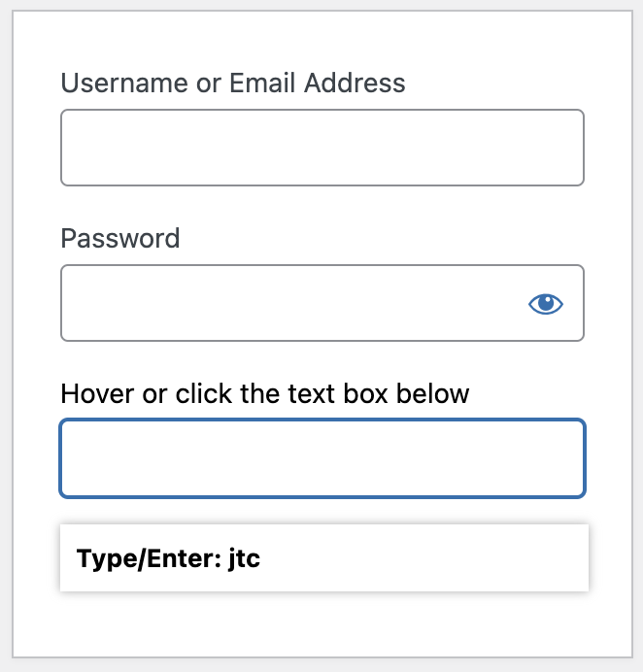Click the "Type/Enter: jtc" tooltip box
643x672 pixels.
324,557
